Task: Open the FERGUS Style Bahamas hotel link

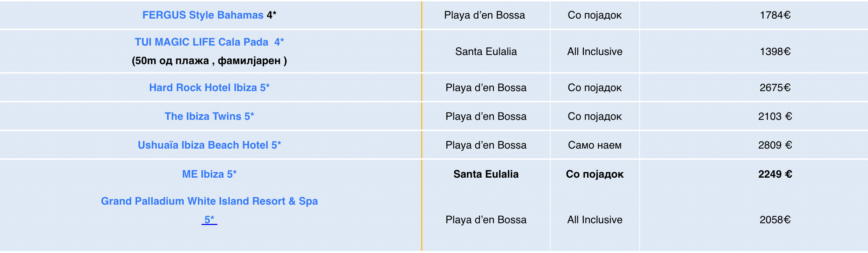Action: click(202, 15)
